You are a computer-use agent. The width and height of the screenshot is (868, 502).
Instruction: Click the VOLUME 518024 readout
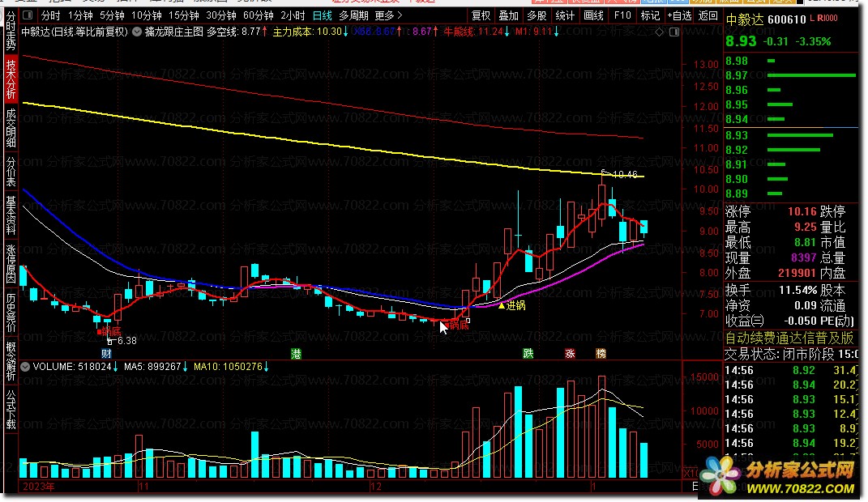point(74,367)
